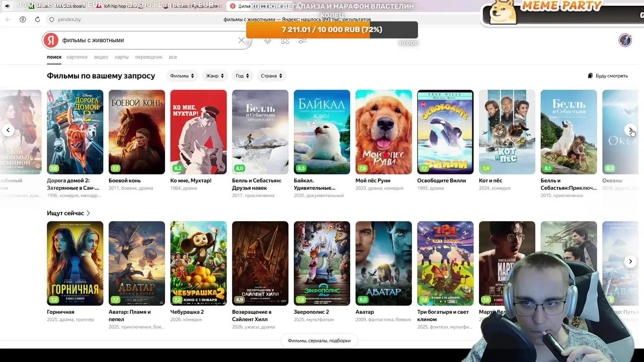The image size is (644, 362).
Task: Open the Чебурашка 2 title link
Action: point(187,312)
